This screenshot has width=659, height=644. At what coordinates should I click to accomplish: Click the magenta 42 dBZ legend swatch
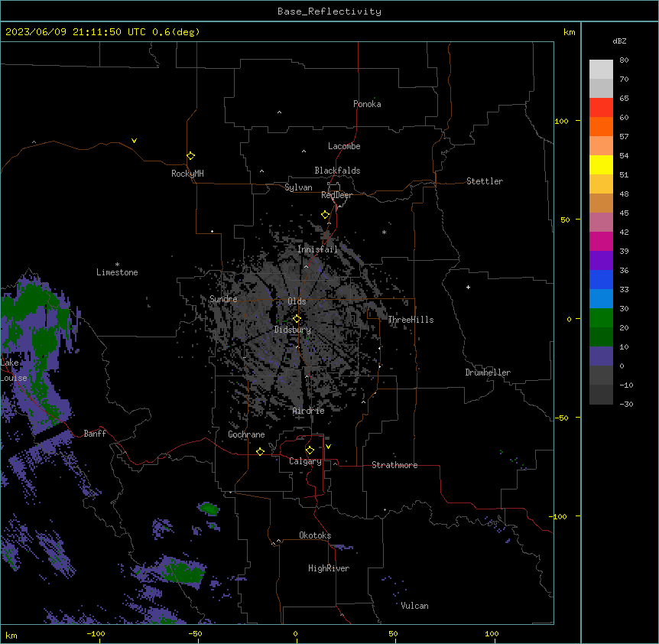pyautogui.click(x=601, y=241)
